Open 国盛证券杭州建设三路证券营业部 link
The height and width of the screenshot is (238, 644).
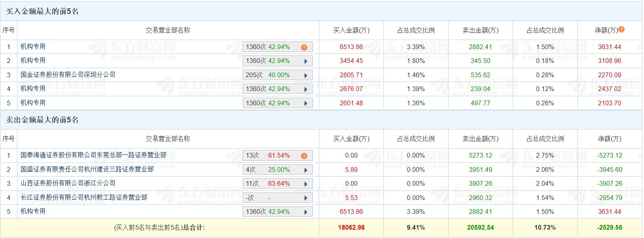(x=87, y=169)
